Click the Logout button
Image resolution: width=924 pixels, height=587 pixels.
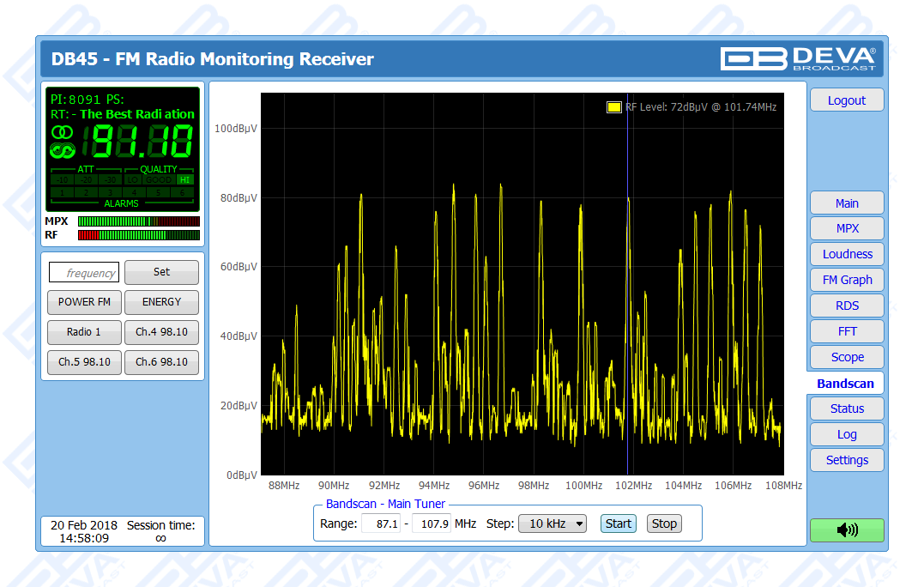tap(846, 100)
